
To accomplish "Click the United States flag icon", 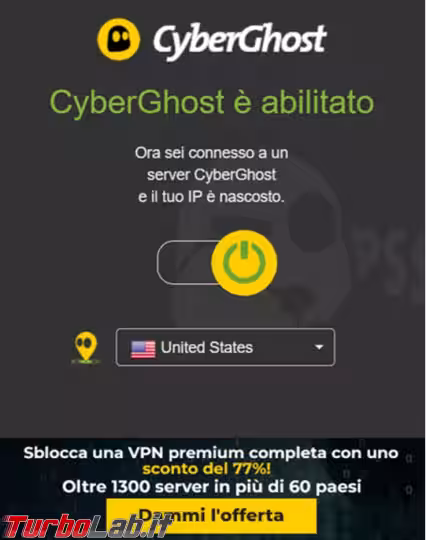I will 143,349.
